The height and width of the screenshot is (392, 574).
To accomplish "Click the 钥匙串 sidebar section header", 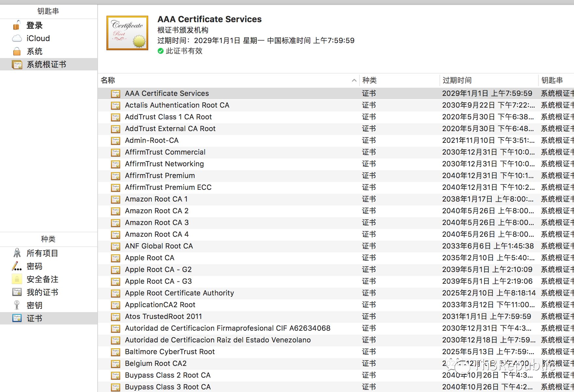I will pos(48,11).
